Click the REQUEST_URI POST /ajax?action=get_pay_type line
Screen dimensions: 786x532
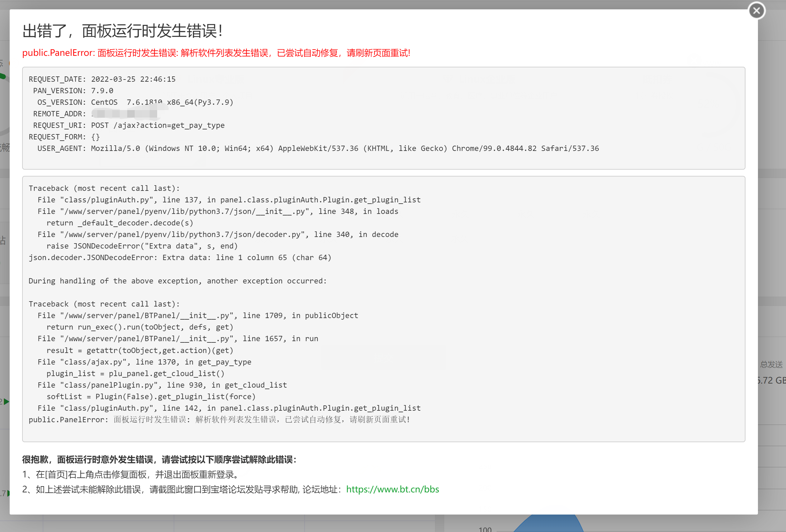[x=129, y=125]
